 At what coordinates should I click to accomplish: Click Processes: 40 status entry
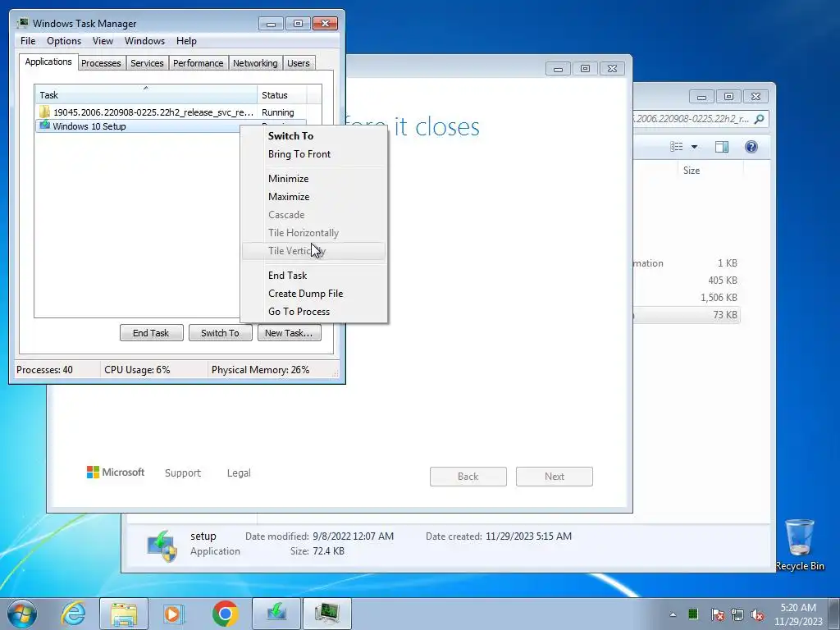(x=44, y=370)
